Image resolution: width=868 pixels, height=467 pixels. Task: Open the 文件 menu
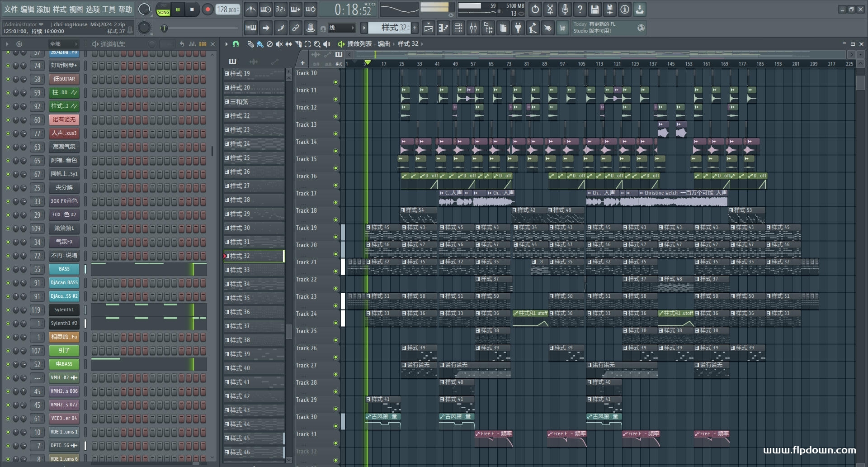pyautogui.click(x=10, y=9)
